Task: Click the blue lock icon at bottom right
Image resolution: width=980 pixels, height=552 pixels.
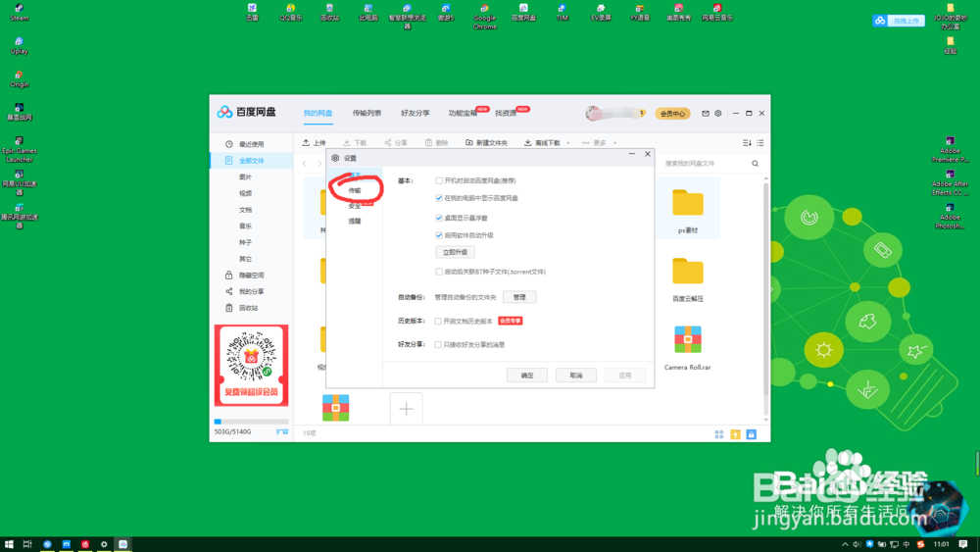Action: [752, 433]
